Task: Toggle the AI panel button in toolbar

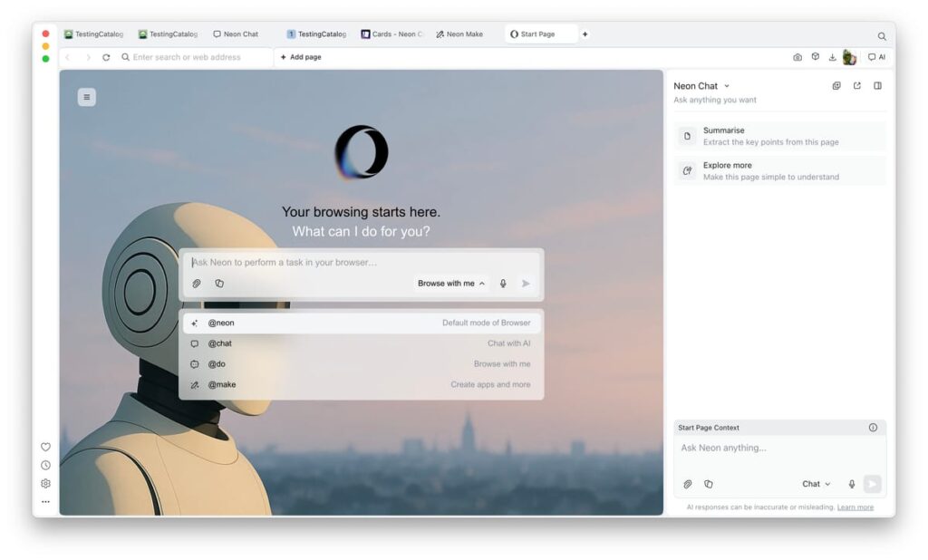Action: pyautogui.click(x=876, y=57)
